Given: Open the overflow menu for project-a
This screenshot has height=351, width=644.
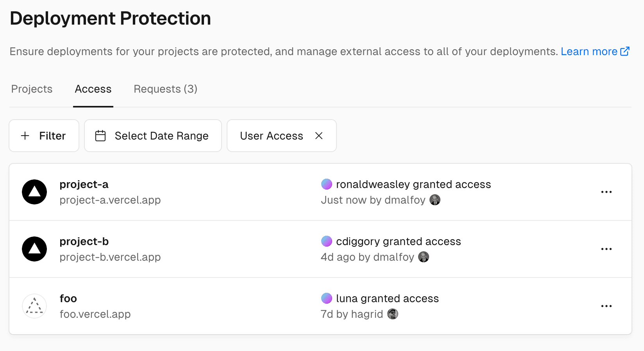Looking at the screenshot, I should (606, 192).
